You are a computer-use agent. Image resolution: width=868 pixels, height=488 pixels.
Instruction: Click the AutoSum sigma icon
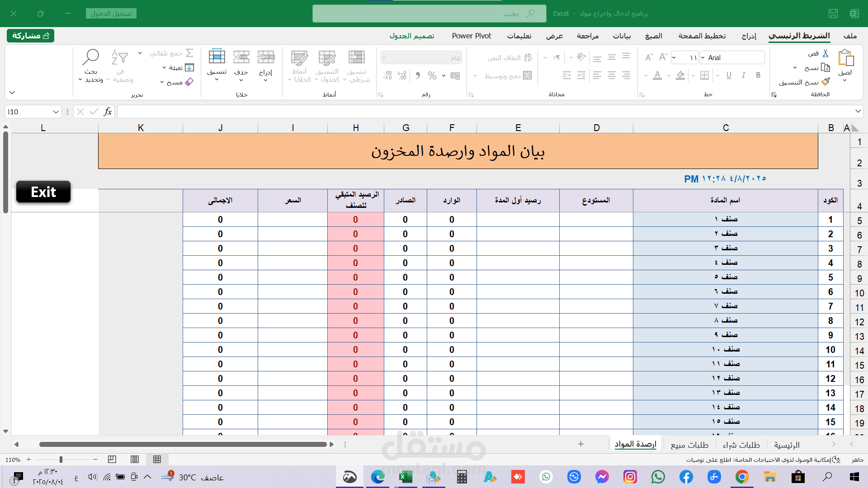[x=190, y=53]
